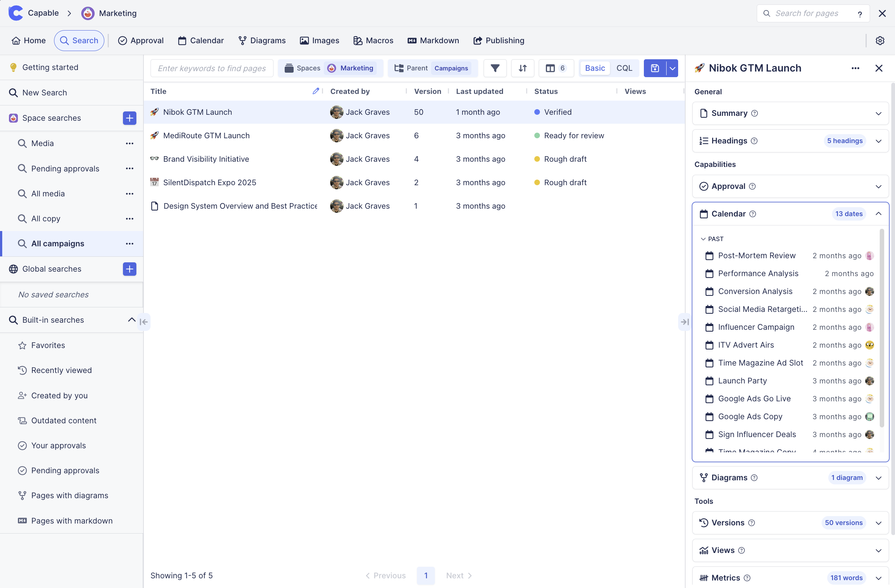Expand the Summary section in the side panel
This screenshot has width=895, height=588.
[x=879, y=113]
